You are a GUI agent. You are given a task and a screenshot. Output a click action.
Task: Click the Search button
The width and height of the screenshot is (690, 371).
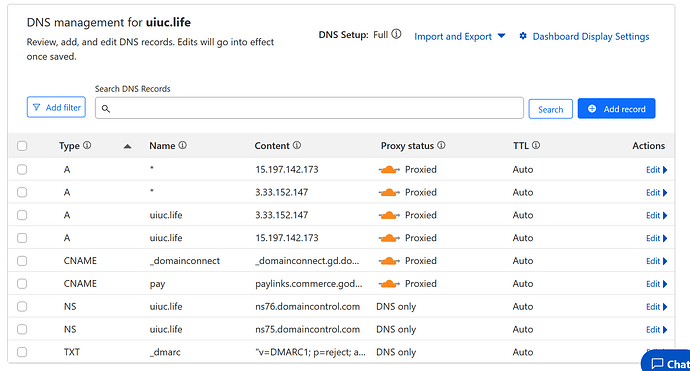(551, 109)
